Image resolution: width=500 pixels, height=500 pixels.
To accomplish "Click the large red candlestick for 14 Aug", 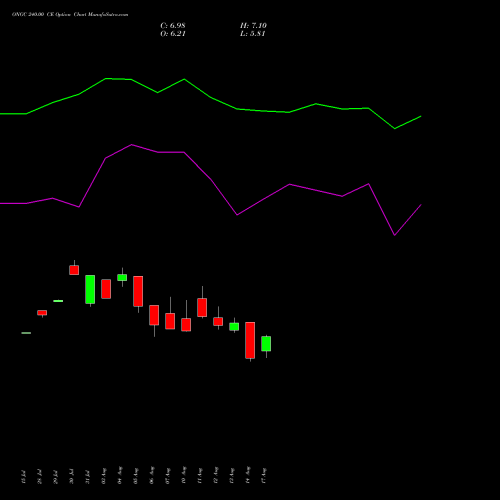I will (x=250, y=340).
